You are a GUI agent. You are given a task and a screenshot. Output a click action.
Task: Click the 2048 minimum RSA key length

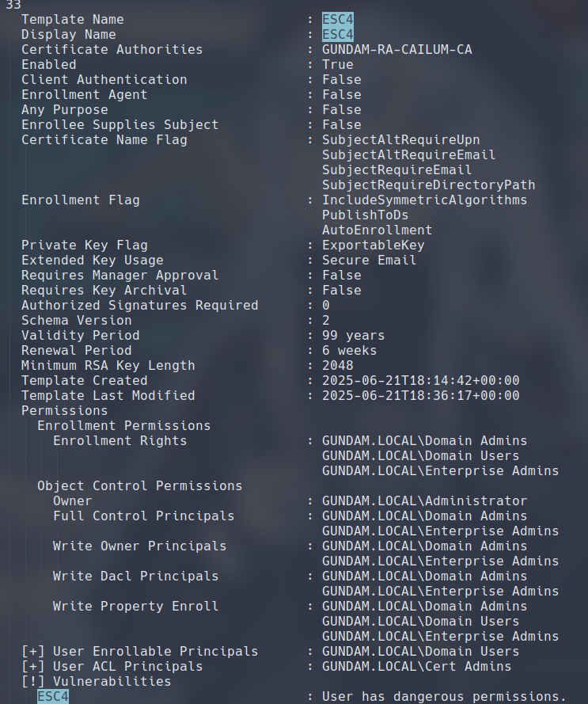point(337,365)
